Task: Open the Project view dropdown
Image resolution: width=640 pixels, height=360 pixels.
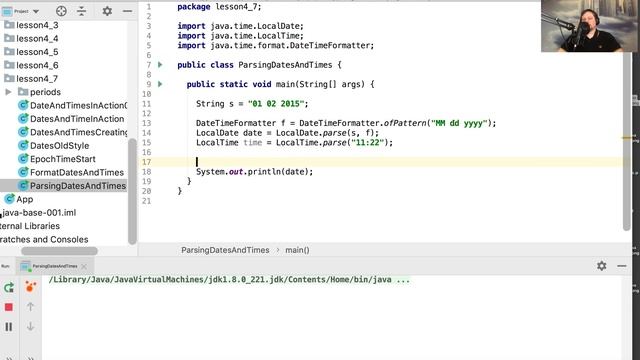Action: 36,11
